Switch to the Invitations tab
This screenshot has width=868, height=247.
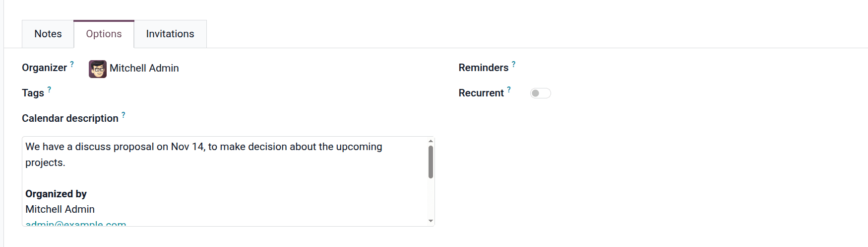pyautogui.click(x=170, y=34)
